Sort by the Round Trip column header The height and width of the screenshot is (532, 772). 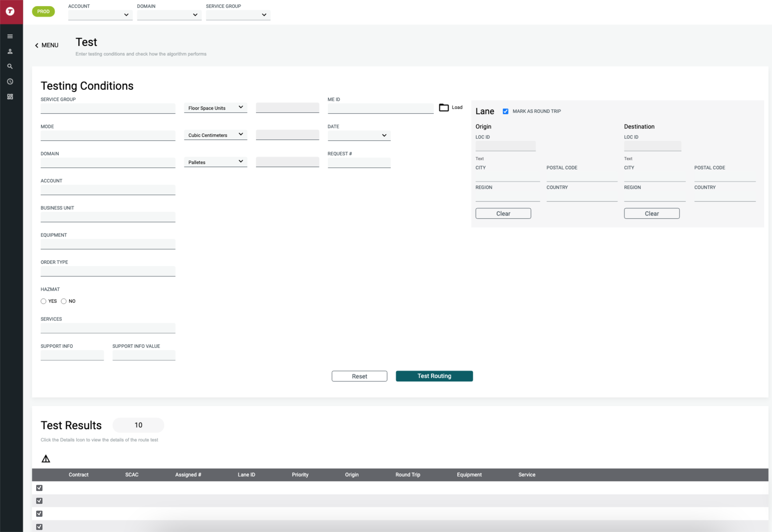coord(408,475)
